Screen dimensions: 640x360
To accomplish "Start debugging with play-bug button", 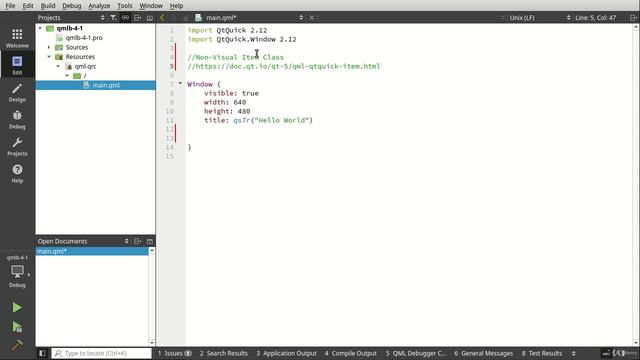I will [x=17, y=327].
